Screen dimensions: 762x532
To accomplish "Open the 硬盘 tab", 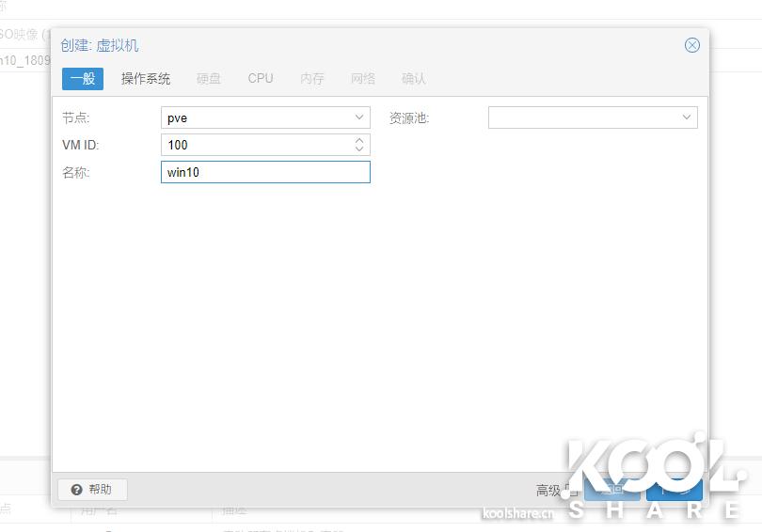I will (x=209, y=79).
